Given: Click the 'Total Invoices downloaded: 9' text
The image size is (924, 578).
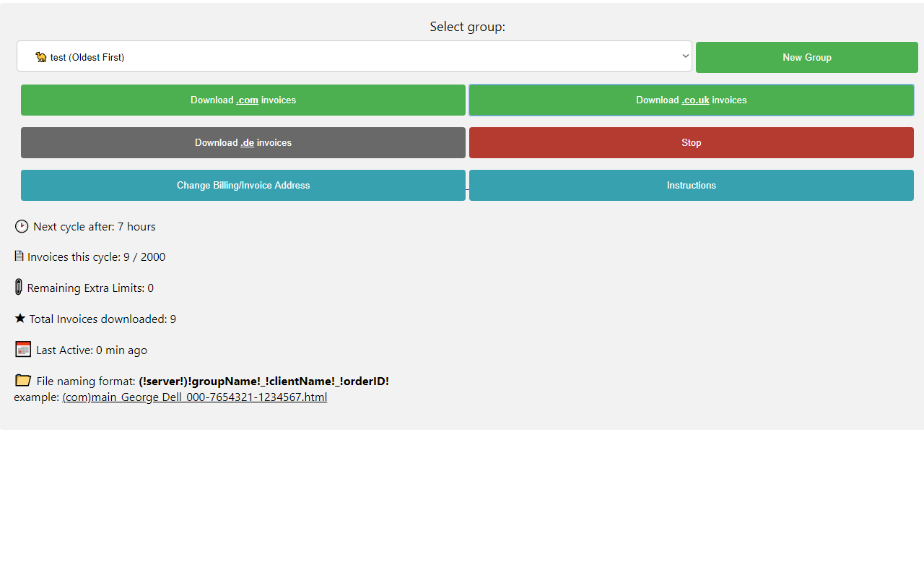Looking at the screenshot, I should point(103,319).
